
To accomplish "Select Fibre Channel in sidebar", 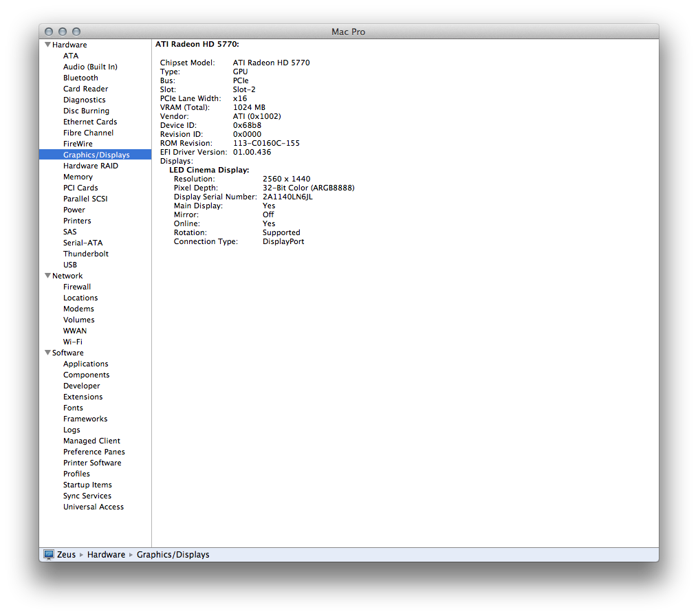I will click(88, 133).
